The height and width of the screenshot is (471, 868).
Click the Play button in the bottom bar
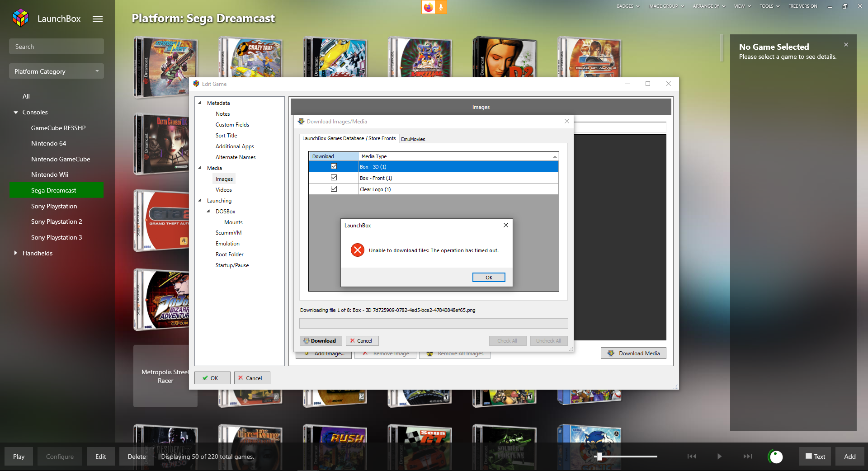19,457
